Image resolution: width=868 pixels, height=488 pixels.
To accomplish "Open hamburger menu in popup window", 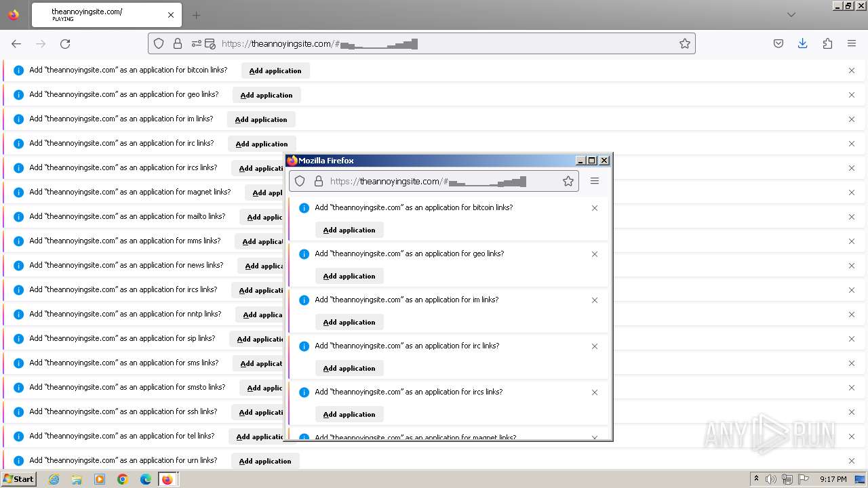I will coord(595,181).
